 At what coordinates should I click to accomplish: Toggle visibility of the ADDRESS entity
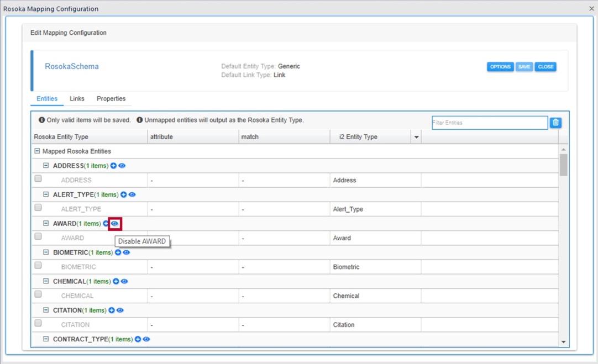point(121,165)
